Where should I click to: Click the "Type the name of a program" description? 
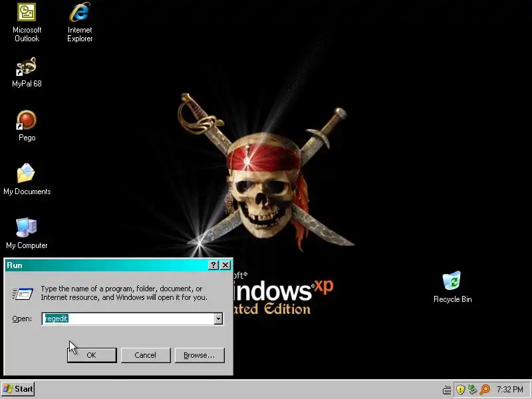124,293
